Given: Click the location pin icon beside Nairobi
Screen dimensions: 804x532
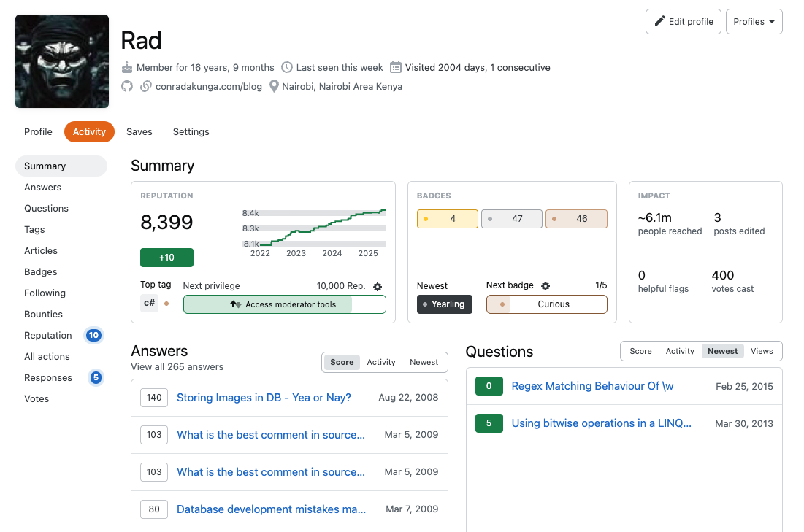Looking at the screenshot, I should 274,86.
